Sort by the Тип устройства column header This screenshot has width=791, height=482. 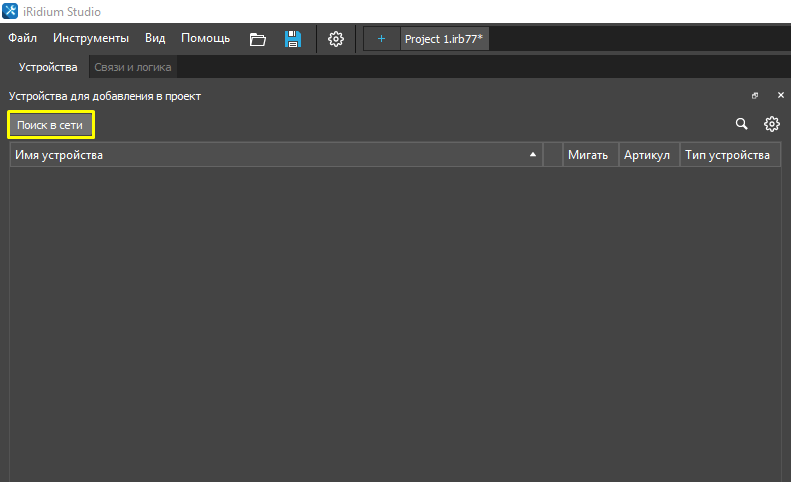[x=727, y=155]
